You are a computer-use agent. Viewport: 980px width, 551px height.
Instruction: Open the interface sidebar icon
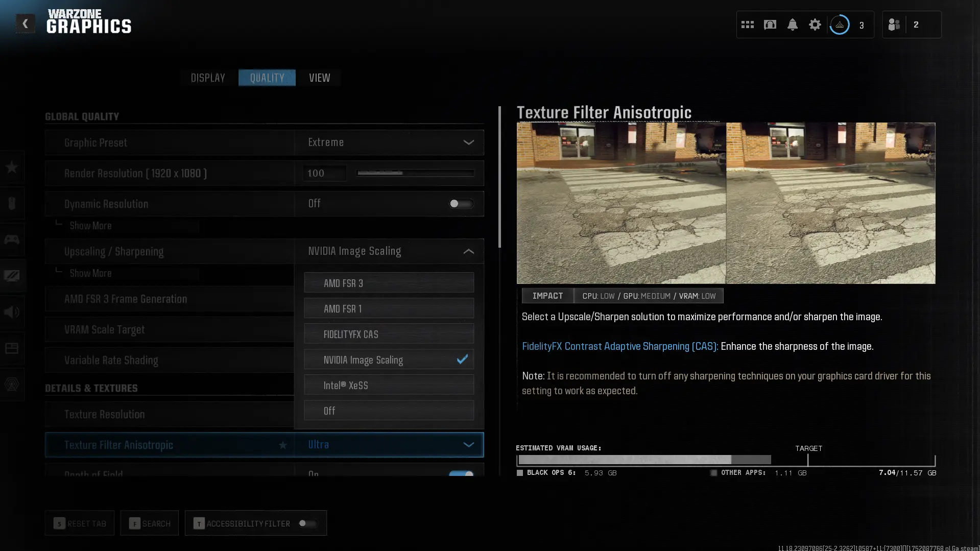[x=12, y=348]
